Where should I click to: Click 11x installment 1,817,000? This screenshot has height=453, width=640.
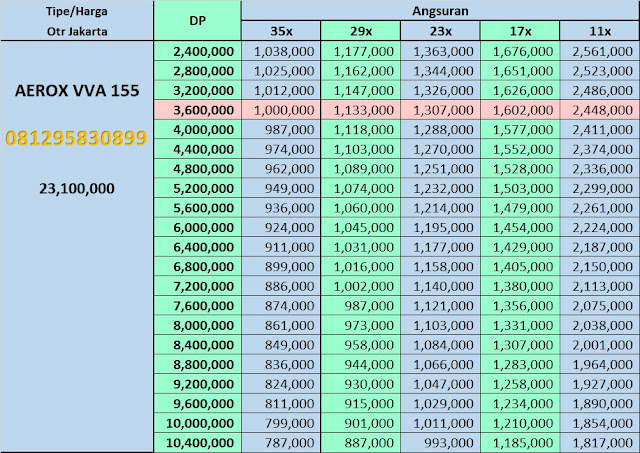coord(600,443)
